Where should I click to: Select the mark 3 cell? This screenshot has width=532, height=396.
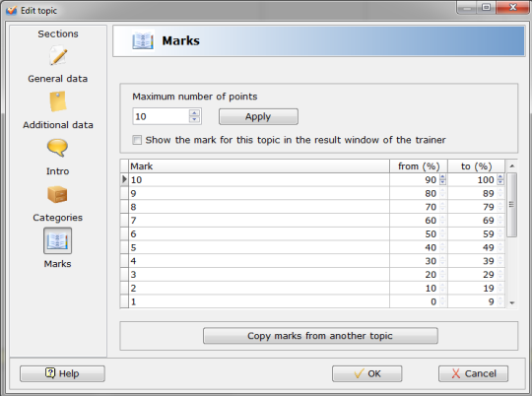tap(259, 275)
